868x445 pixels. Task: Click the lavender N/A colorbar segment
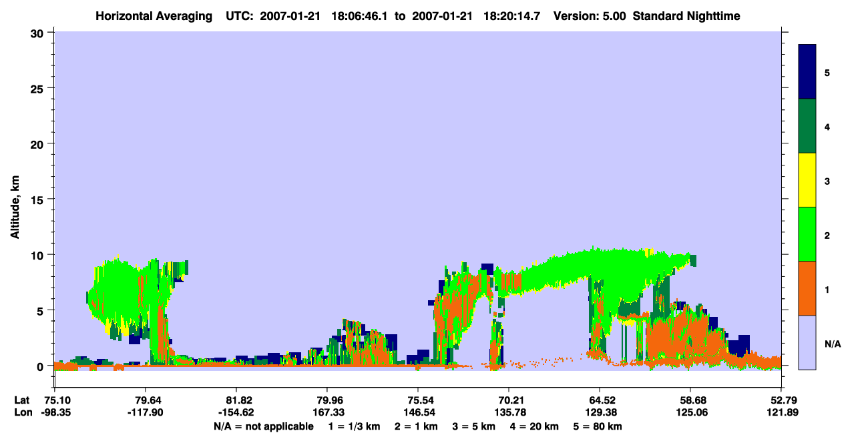[807, 342]
